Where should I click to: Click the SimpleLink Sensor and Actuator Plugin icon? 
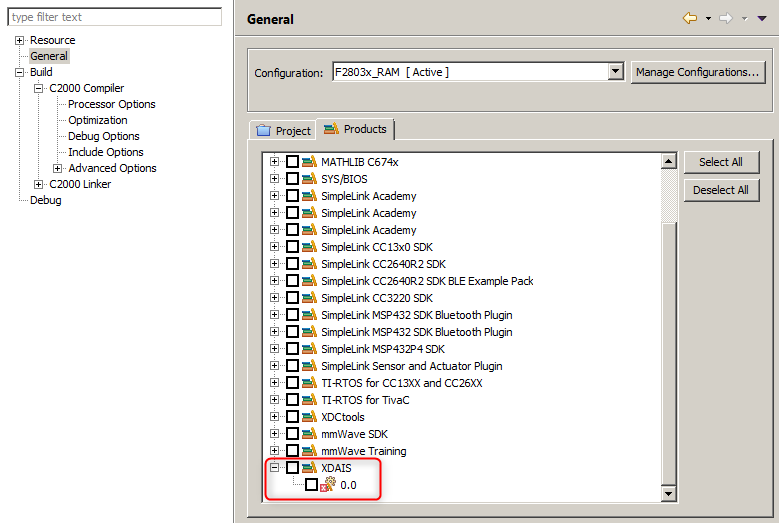pos(309,366)
